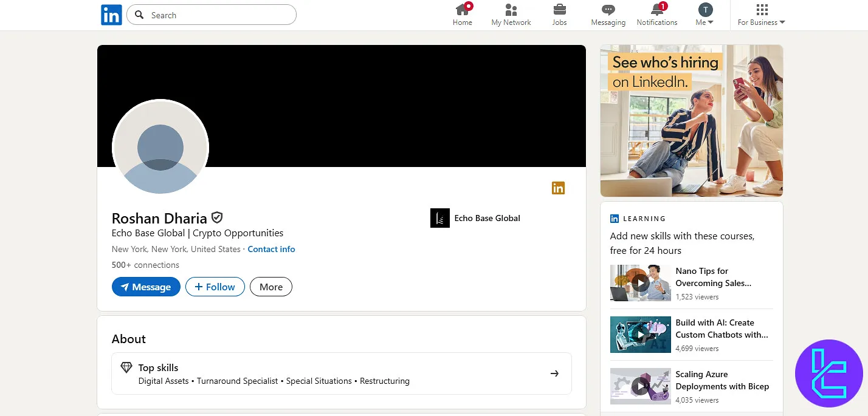Click the Top skills list text

pyautogui.click(x=274, y=381)
